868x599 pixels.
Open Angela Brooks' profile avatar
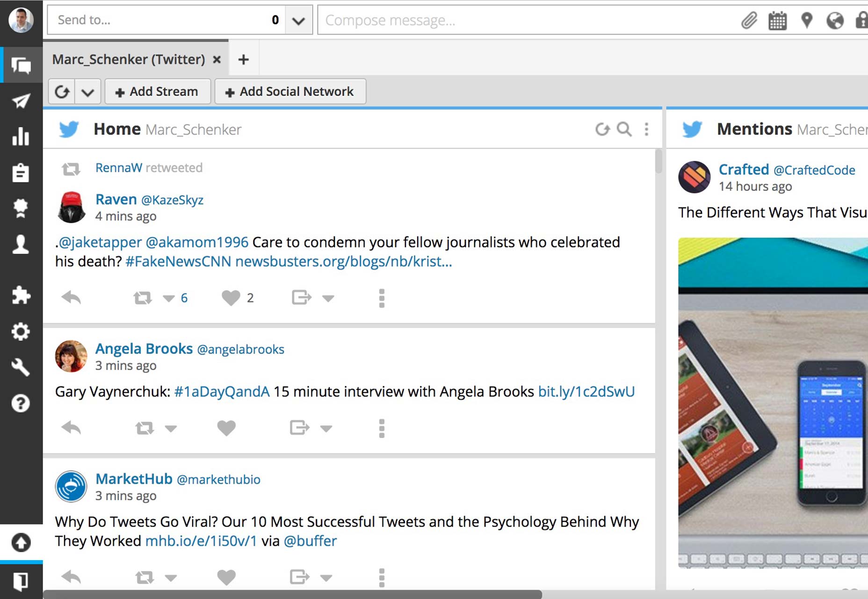[x=71, y=356]
